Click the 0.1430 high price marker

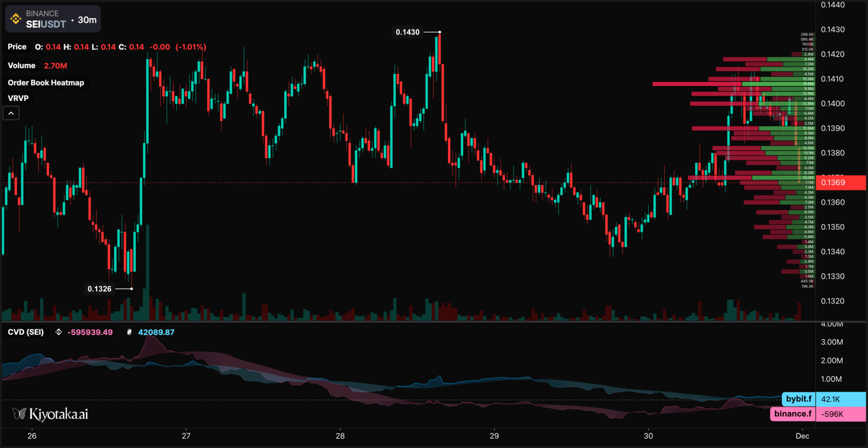pos(408,32)
